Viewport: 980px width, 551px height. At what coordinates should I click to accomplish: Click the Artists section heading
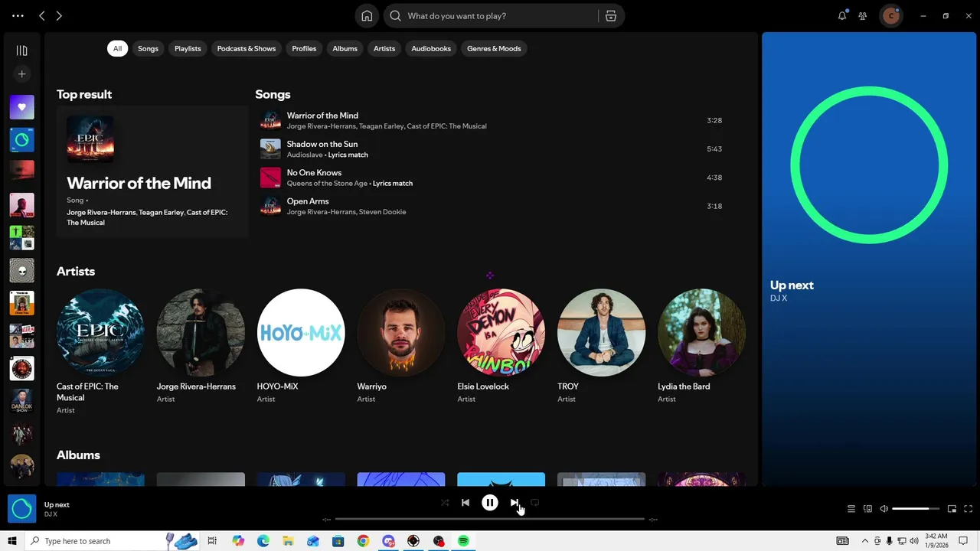pyautogui.click(x=76, y=272)
